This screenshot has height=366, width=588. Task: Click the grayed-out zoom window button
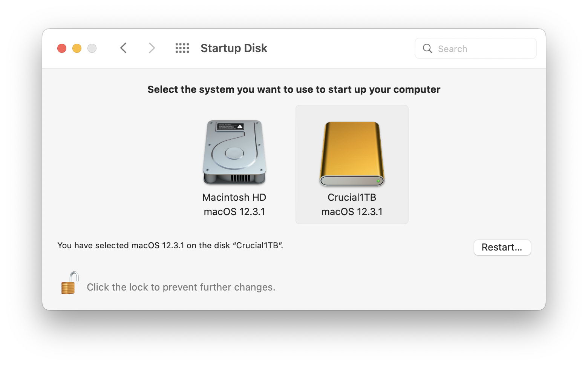tap(92, 48)
